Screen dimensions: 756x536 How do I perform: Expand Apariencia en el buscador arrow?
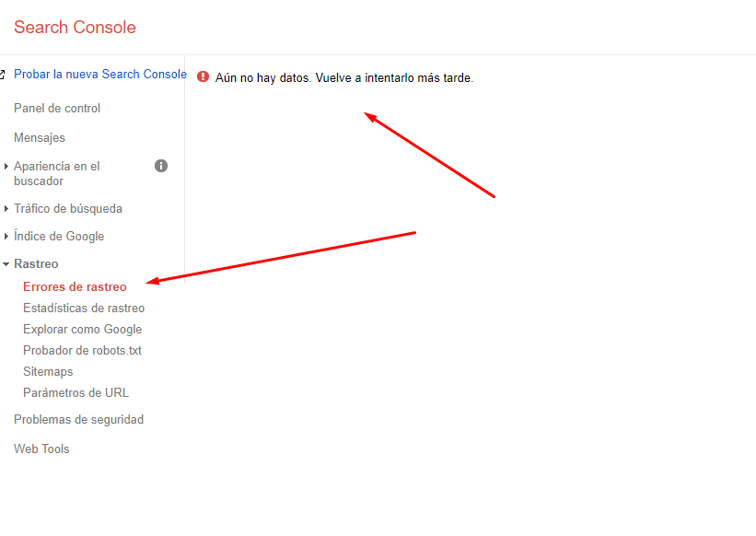tap(6, 167)
